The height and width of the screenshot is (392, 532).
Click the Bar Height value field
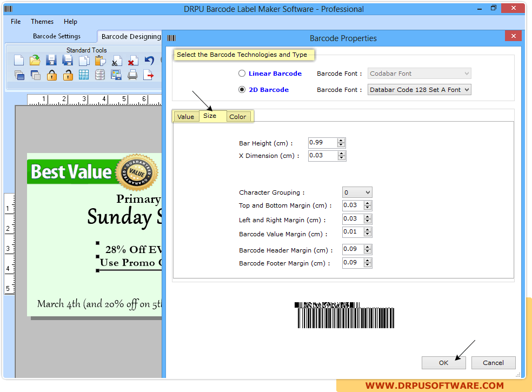323,143
